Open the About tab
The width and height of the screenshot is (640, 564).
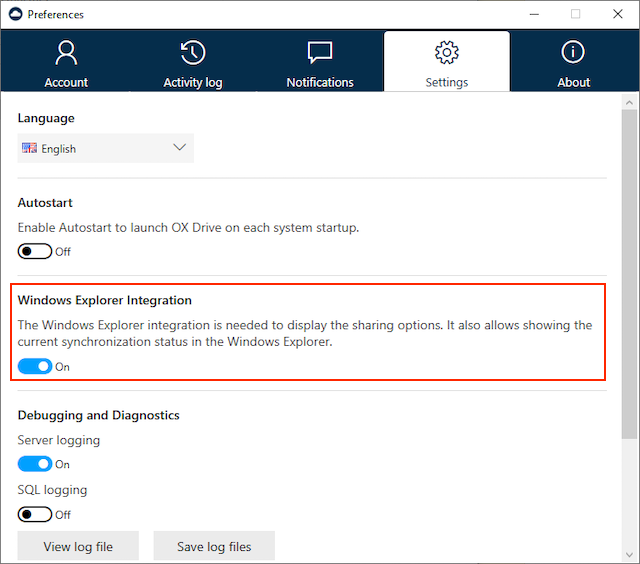coord(573,61)
